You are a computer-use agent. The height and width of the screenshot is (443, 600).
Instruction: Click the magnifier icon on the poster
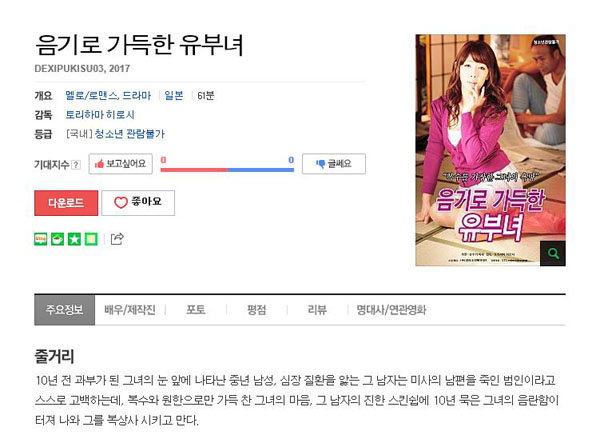(x=553, y=253)
